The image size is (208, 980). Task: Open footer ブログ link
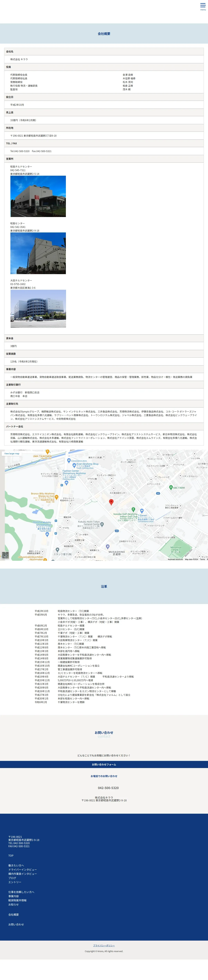click(12, 878)
